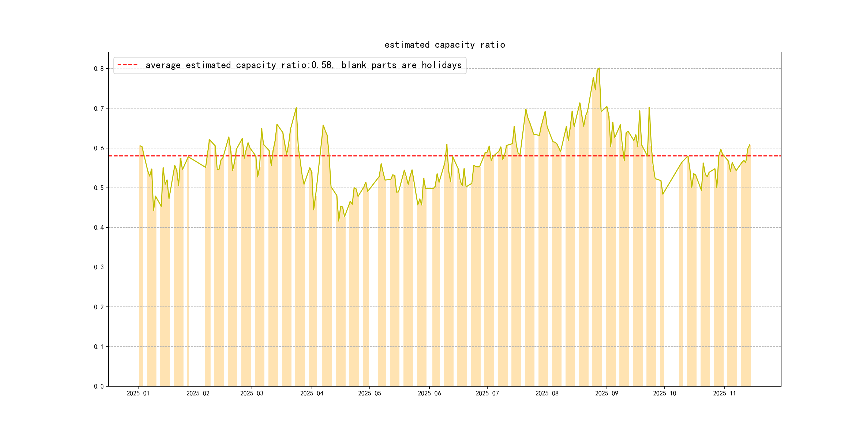Click the 2025-09 x-axis label
This screenshot has height=434, width=868.
pos(607,393)
